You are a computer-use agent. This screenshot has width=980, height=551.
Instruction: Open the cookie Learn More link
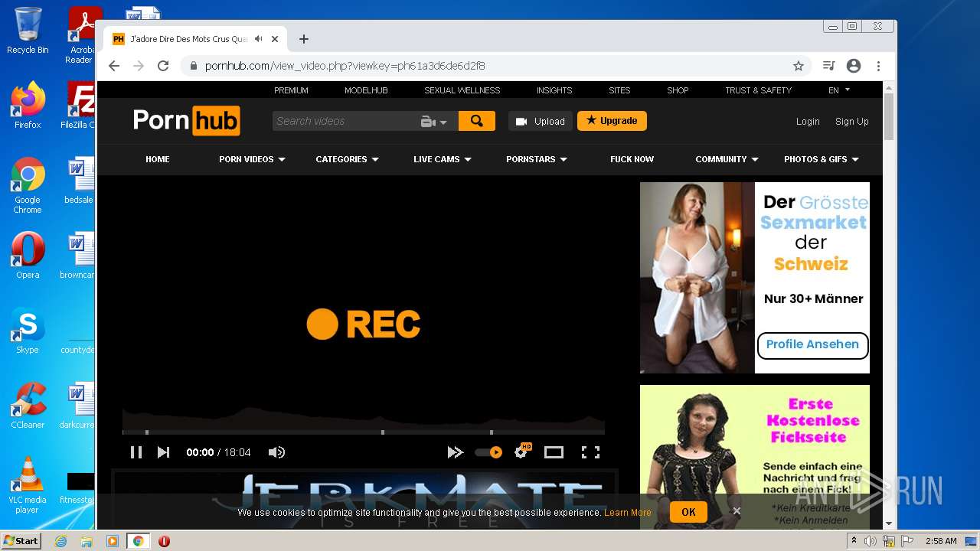coord(628,513)
